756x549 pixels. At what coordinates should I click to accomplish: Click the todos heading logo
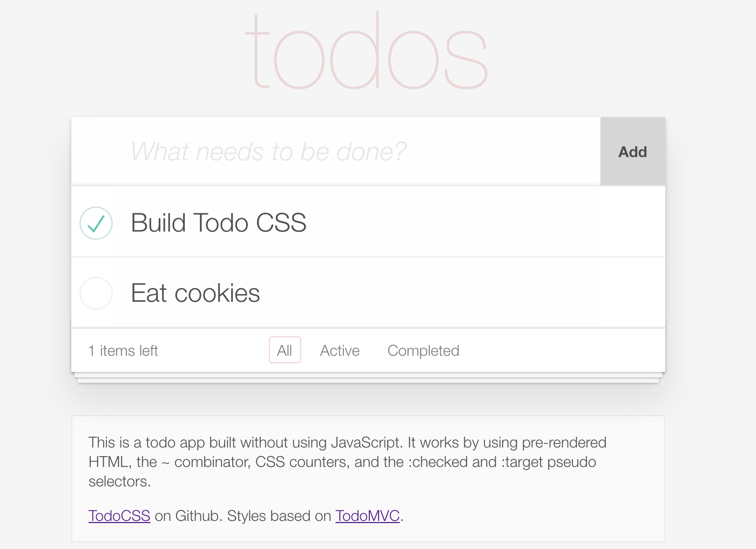pos(367,51)
